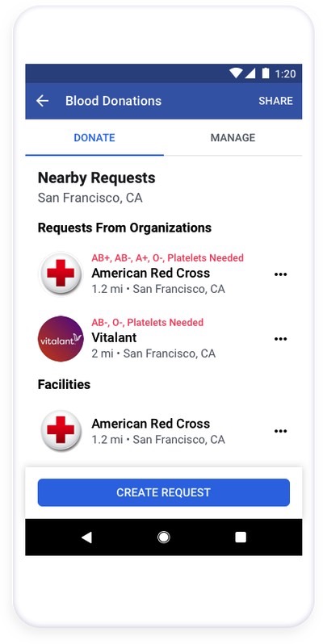The height and width of the screenshot is (644, 323).
Task: Open options for American Red Cross request
Action: [280, 274]
